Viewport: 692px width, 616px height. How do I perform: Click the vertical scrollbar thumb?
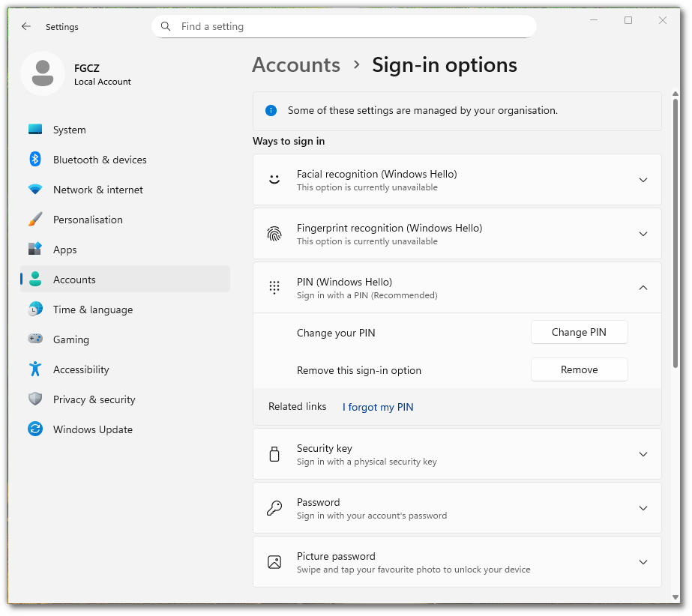point(676,233)
